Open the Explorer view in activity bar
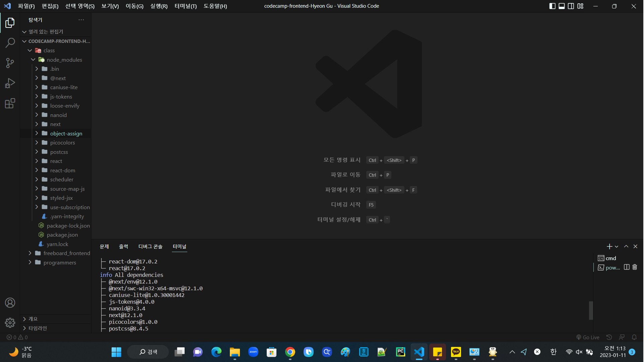The image size is (644, 362). pyautogui.click(x=10, y=23)
